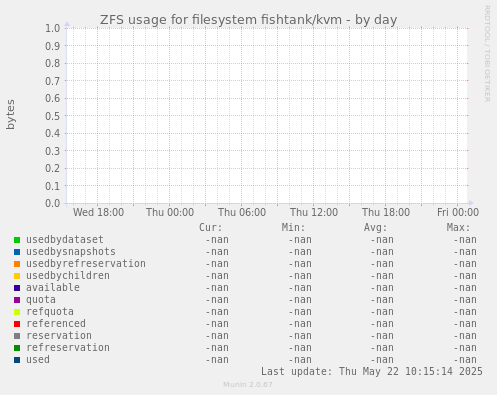Image resolution: width=497 pixels, height=395 pixels.
Task: Select the refreservation legend label
Action: tap(68, 348)
